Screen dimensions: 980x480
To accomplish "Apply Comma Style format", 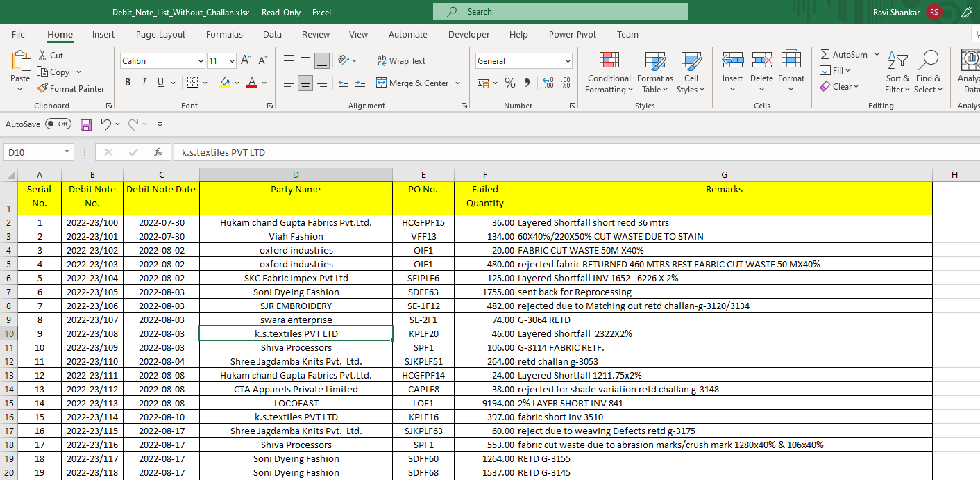I will (527, 83).
